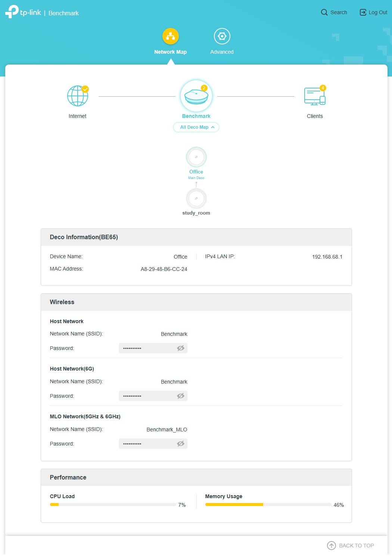The width and height of the screenshot is (392, 556).
Task: Click the MLO Network password field
Action: point(153,444)
